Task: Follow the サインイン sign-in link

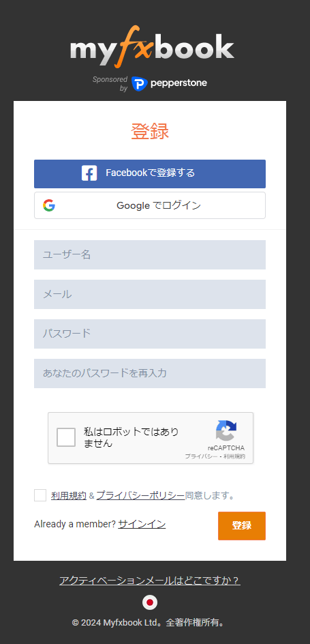Action: [142, 524]
